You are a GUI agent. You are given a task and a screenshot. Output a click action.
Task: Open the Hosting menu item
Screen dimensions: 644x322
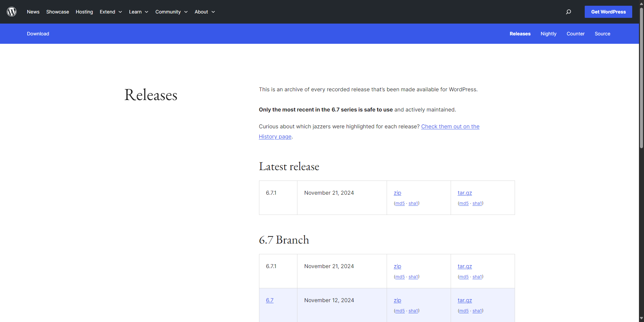tap(84, 12)
